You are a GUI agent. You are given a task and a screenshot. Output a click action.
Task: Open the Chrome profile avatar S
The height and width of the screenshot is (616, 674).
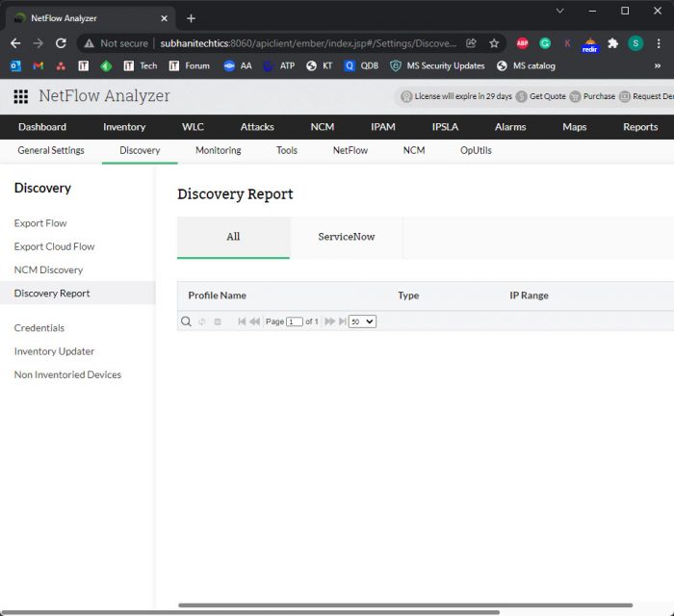point(635,43)
